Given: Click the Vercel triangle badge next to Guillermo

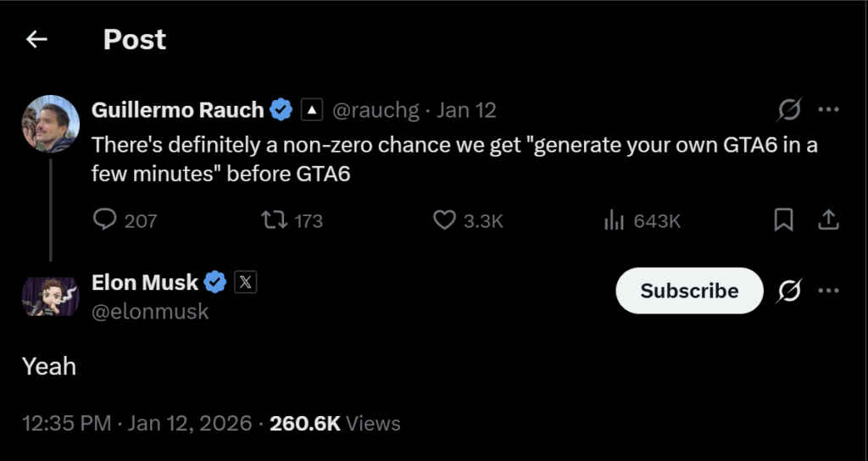Looking at the screenshot, I should coord(312,110).
